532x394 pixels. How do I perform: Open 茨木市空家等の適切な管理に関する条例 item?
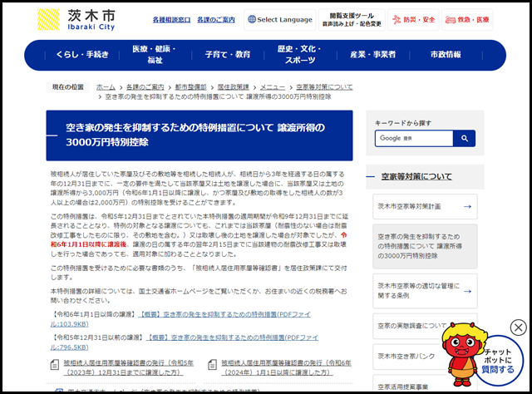(x=425, y=291)
